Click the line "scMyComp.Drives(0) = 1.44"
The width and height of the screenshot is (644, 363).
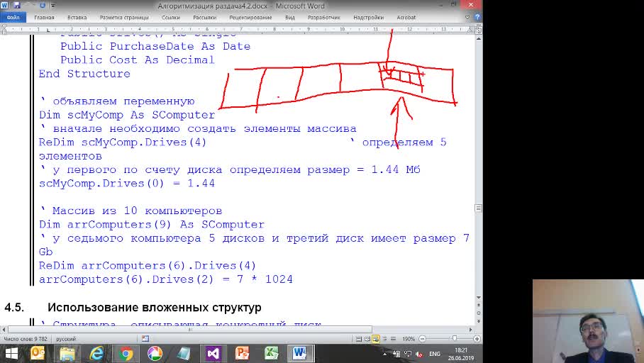tap(126, 184)
